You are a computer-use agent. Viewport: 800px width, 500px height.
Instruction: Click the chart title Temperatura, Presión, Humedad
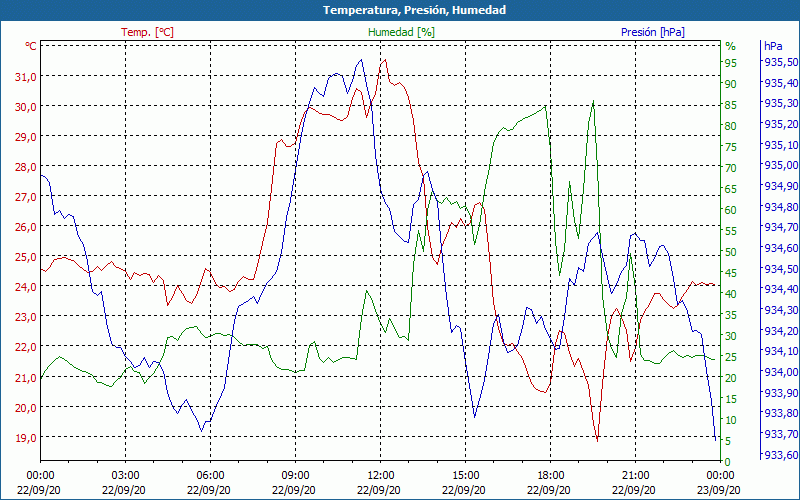point(400,10)
